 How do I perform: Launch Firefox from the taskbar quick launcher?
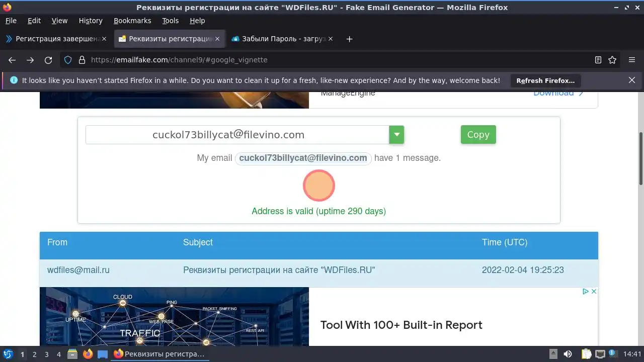[x=88, y=354]
